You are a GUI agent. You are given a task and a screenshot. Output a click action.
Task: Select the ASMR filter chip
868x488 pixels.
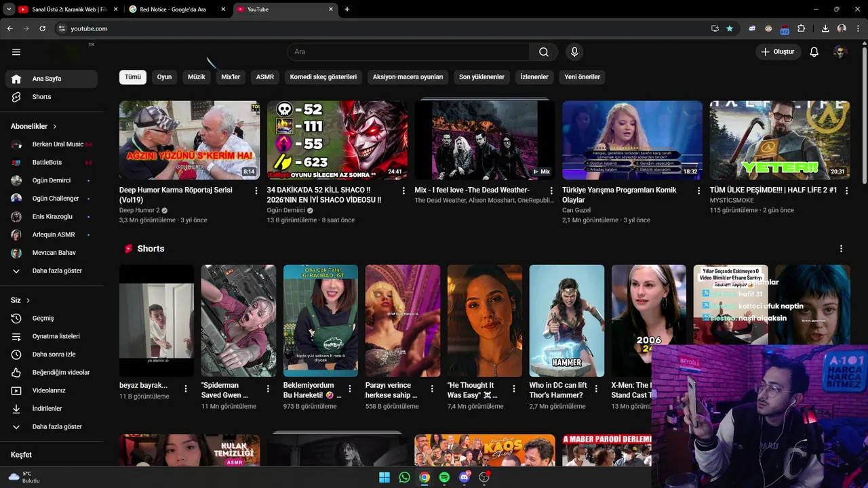pyautogui.click(x=265, y=77)
